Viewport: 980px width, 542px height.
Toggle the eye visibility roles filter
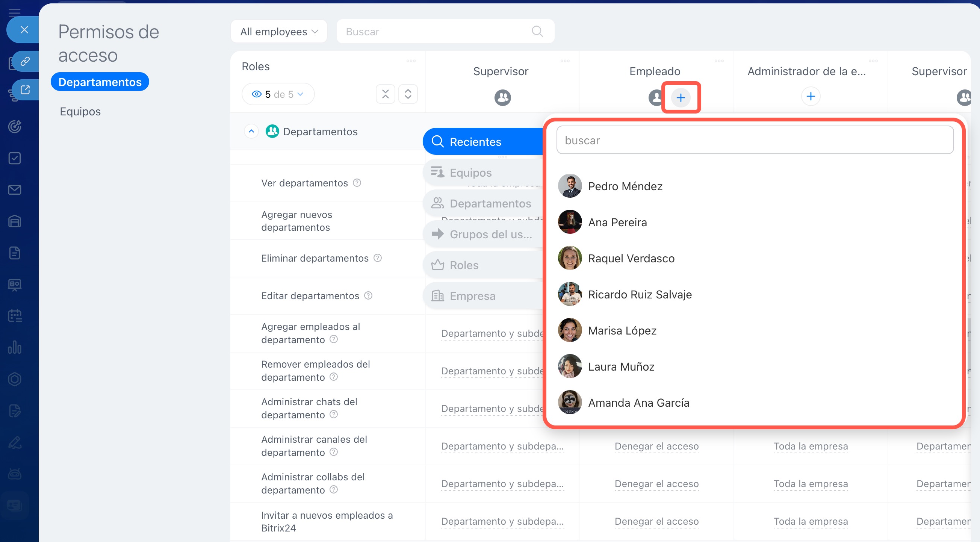[256, 94]
